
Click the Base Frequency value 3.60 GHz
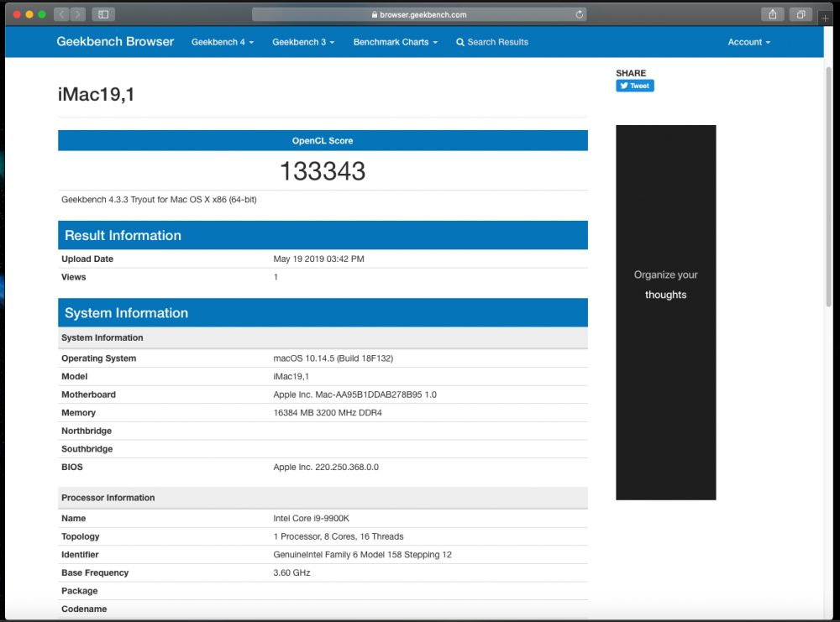coord(291,572)
